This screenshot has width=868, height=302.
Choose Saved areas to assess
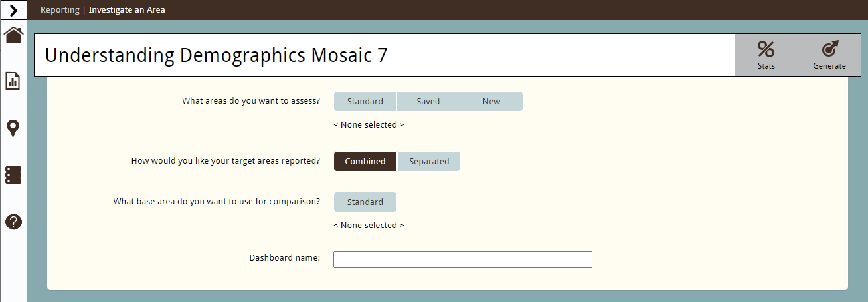428,102
